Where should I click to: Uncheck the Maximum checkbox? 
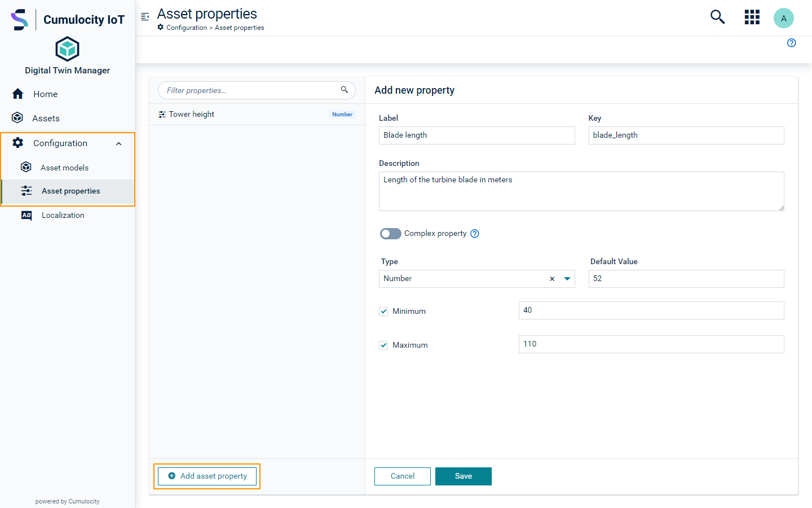click(x=383, y=345)
